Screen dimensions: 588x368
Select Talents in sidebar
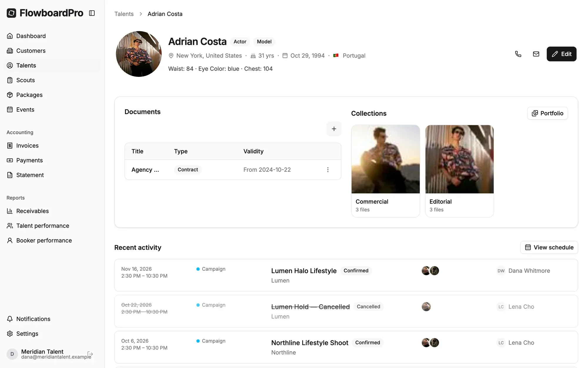point(52,65)
